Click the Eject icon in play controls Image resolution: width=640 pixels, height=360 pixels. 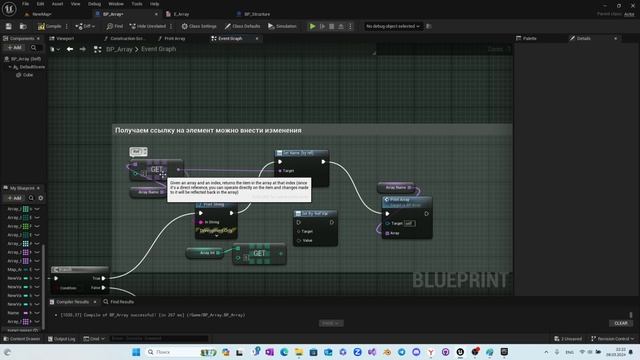coord(341,26)
